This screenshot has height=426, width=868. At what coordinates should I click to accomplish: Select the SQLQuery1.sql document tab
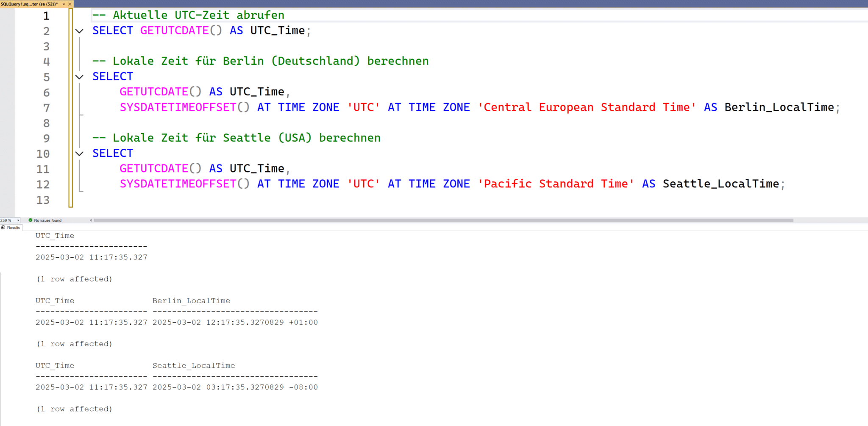click(29, 4)
